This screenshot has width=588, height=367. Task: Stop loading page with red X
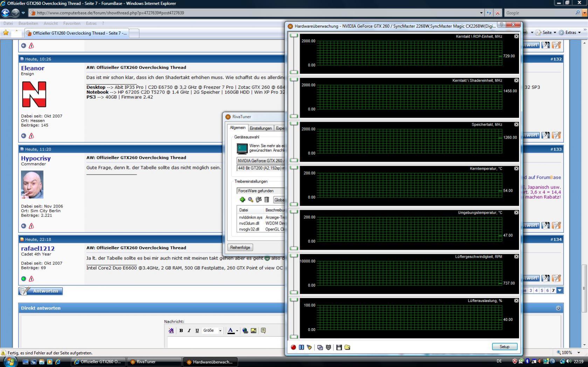click(498, 13)
